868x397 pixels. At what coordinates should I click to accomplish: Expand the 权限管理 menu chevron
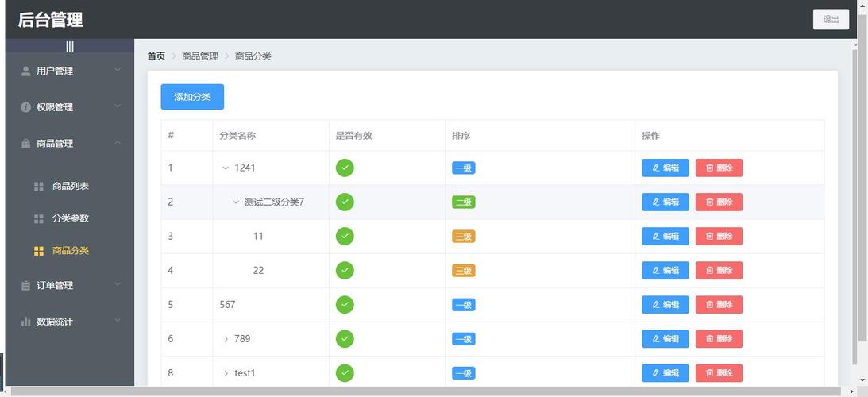pyautogui.click(x=118, y=106)
